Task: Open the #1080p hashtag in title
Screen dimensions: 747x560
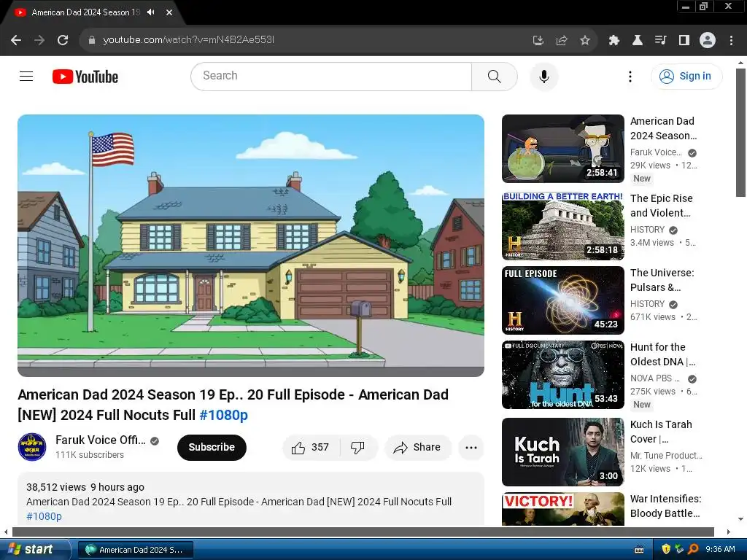Action: [223, 415]
